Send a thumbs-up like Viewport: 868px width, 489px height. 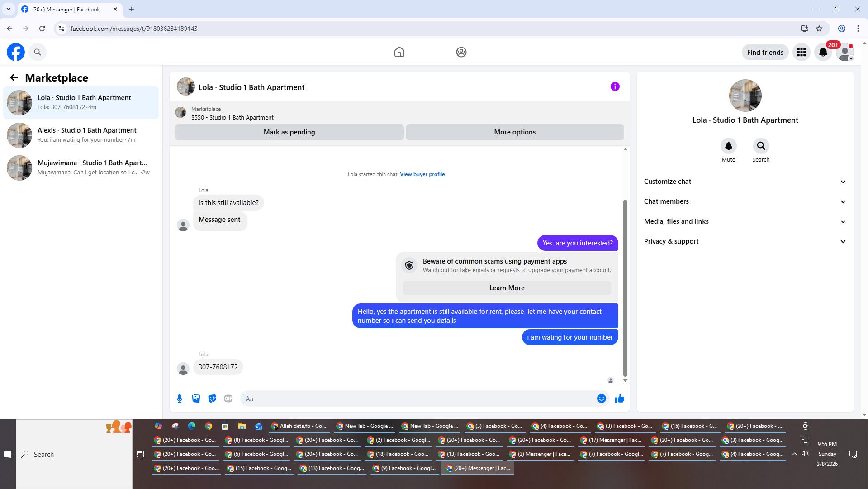(x=619, y=398)
